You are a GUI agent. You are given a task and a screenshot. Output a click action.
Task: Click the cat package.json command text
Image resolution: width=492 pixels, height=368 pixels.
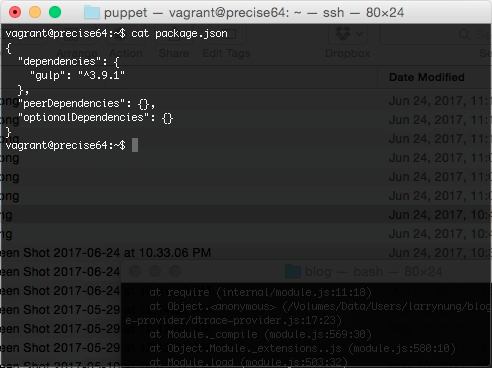pos(179,33)
